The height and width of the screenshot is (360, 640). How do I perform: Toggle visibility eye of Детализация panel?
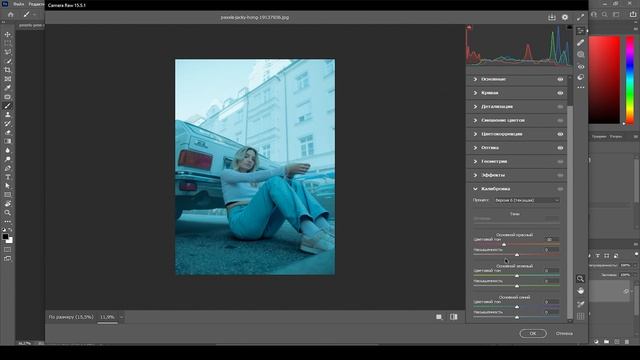pos(560,107)
